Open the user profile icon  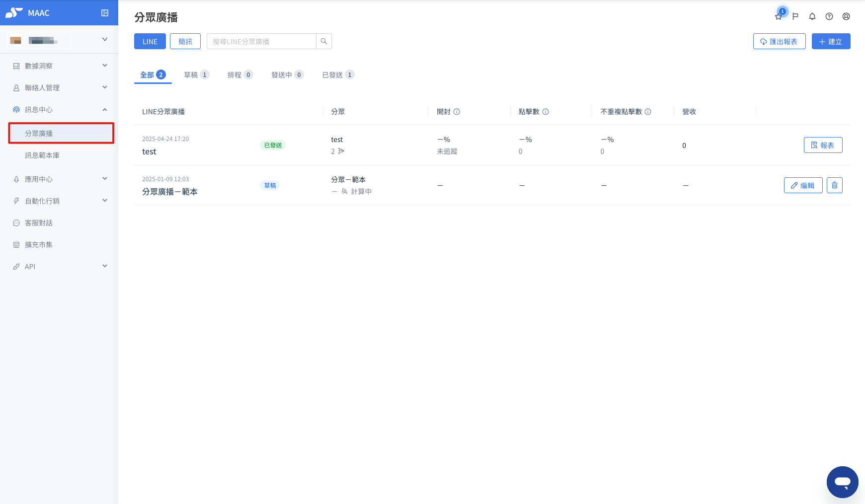(846, 16)
